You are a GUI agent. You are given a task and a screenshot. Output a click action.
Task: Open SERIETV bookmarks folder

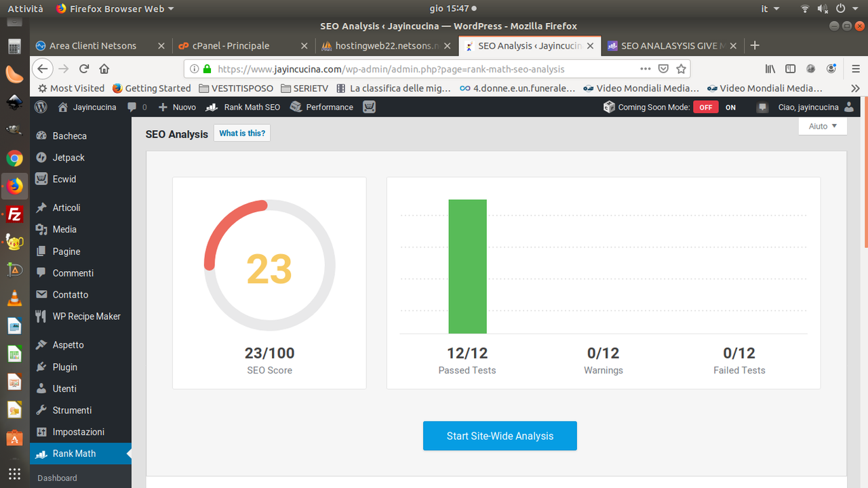point(304,88)
